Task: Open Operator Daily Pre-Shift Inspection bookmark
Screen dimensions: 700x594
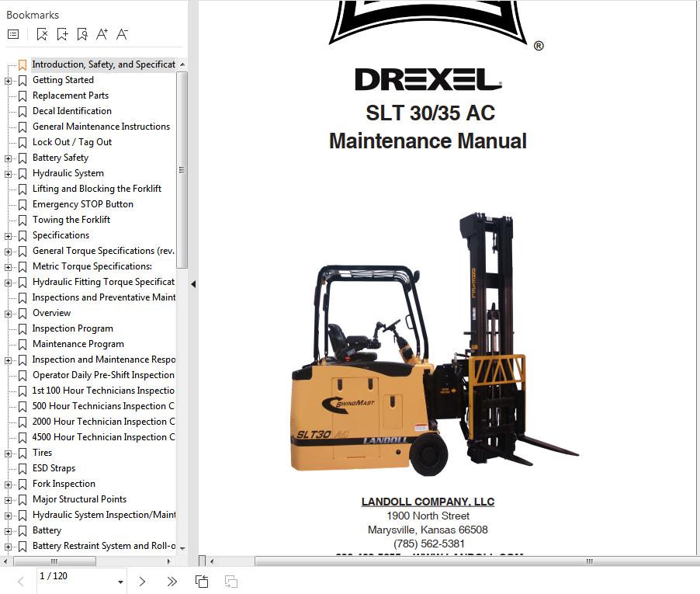Action: tap(103, 375)
